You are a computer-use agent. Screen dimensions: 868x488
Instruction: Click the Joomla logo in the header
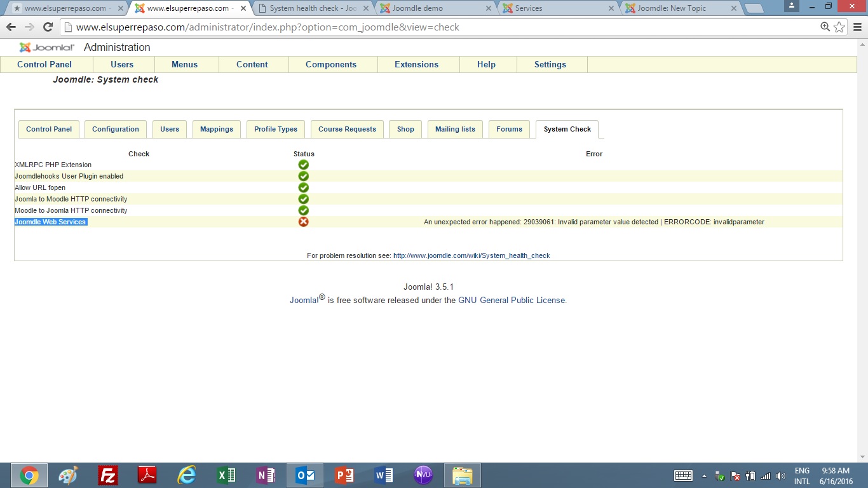tap(47, 48)
